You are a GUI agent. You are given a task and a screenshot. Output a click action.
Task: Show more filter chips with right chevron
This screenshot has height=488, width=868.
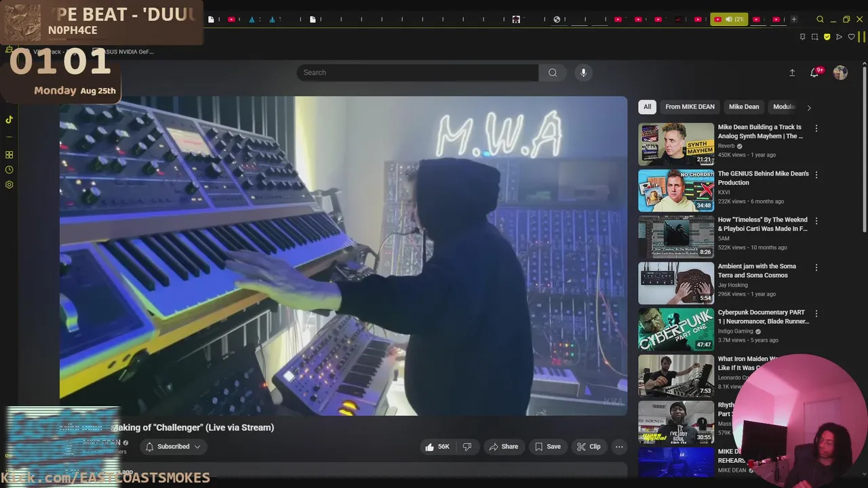pyautogui.click(x=808, y=107)
